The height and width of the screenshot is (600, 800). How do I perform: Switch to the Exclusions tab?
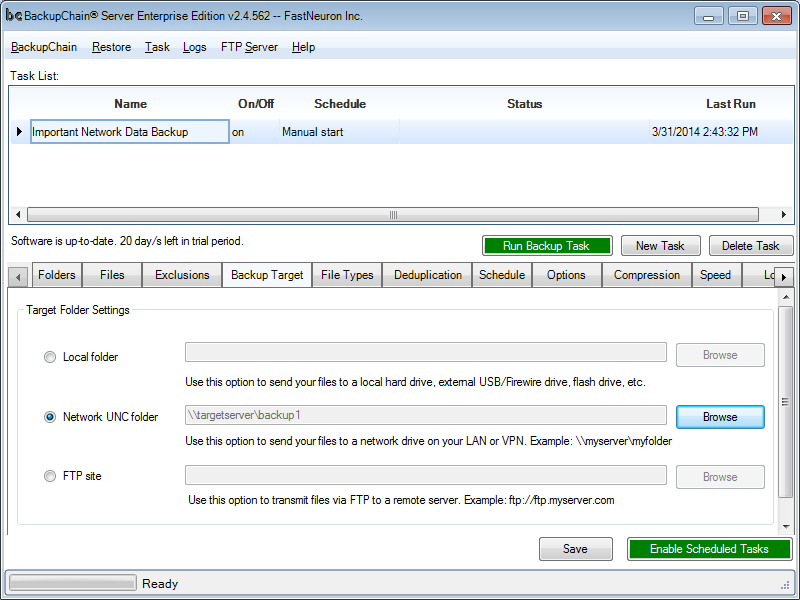(x=182, y=275)
